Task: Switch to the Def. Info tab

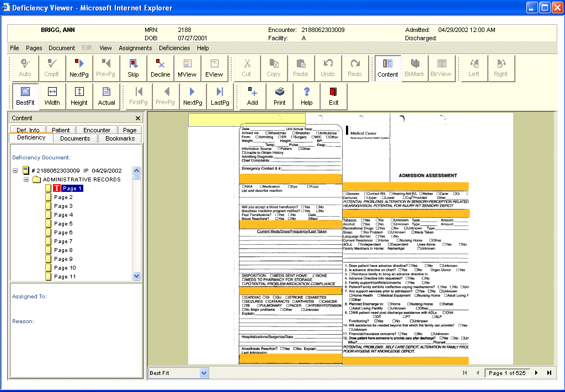Action: tap(28, 130)
